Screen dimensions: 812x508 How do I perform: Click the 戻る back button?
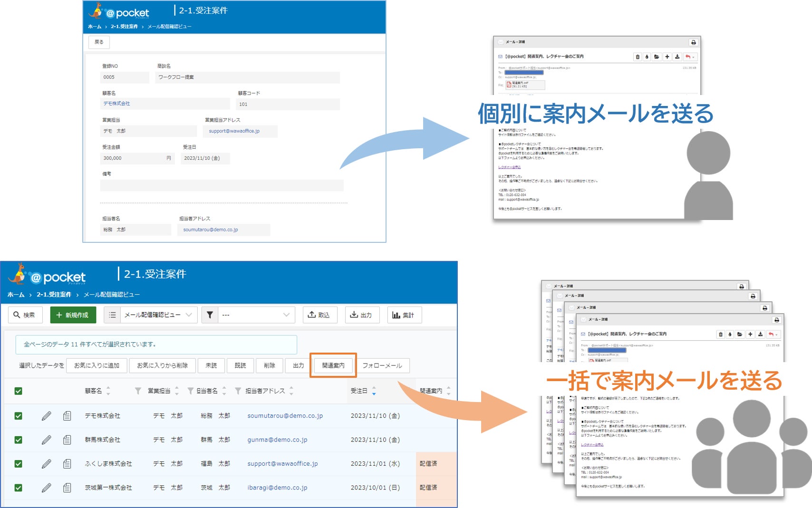(x=99, y=42)
